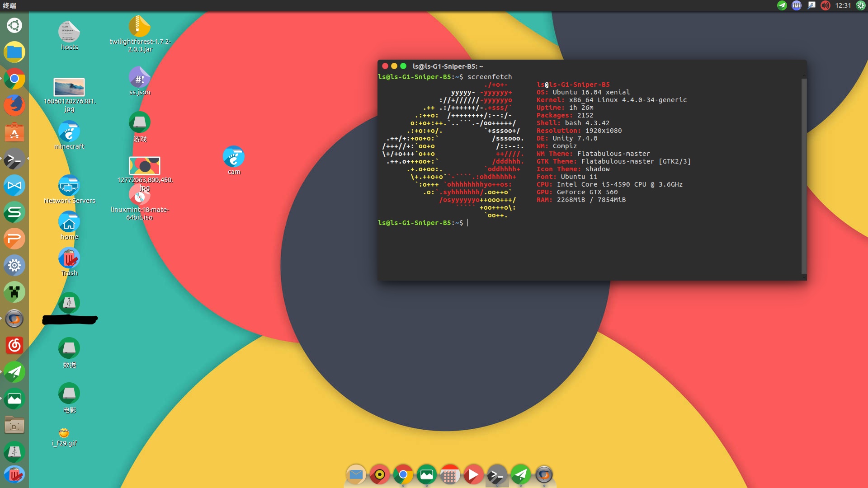The width and height of the screenshot is (868, 488).
Task: Click the terminal window vertical scrollbar
Action: click(803, 175)
